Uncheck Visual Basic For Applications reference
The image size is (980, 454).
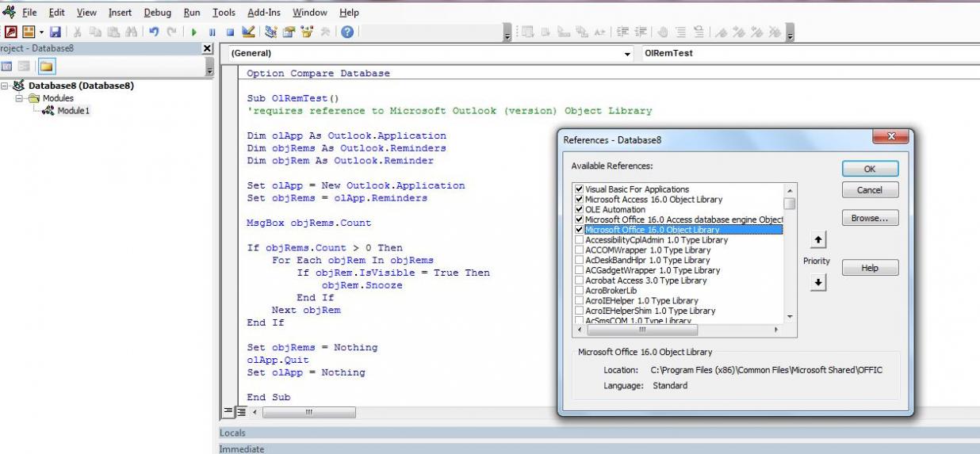point(579,189)
